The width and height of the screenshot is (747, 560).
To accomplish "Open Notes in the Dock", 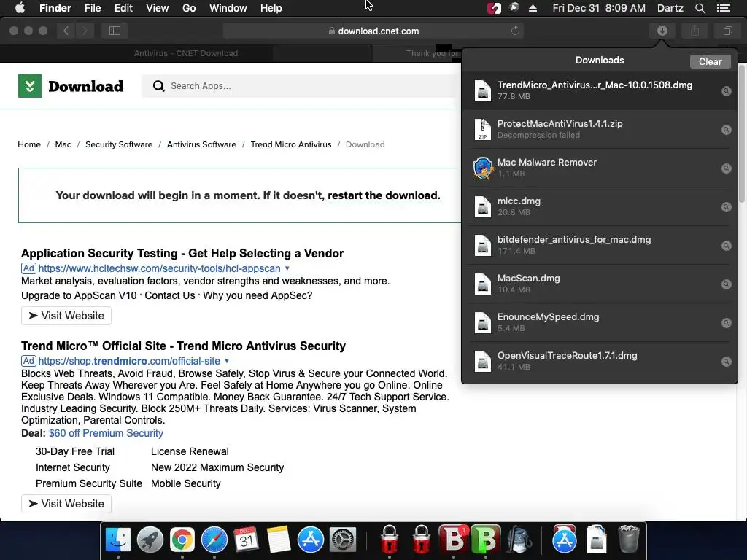I will 278,540.
